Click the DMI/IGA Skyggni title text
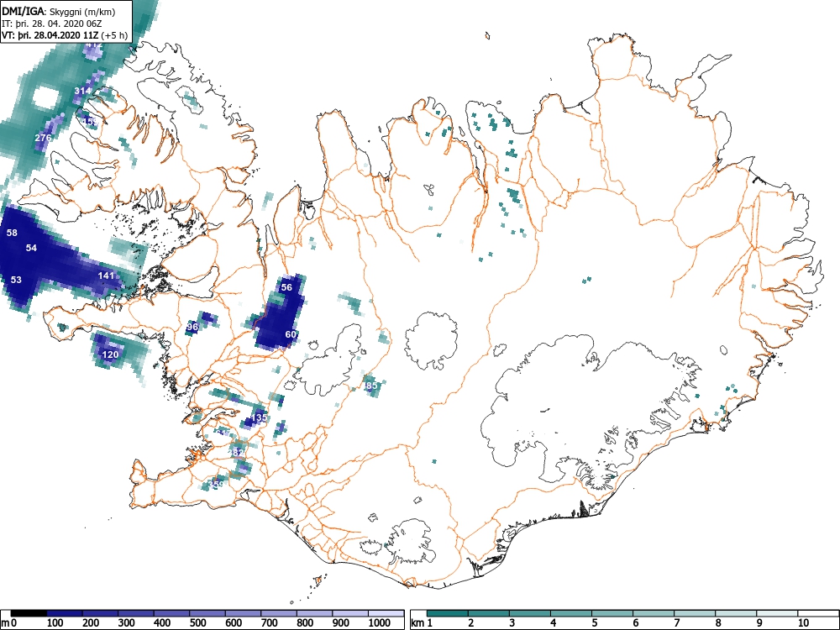The height and width of the screenshot is (630, 840). pos(59,12)
